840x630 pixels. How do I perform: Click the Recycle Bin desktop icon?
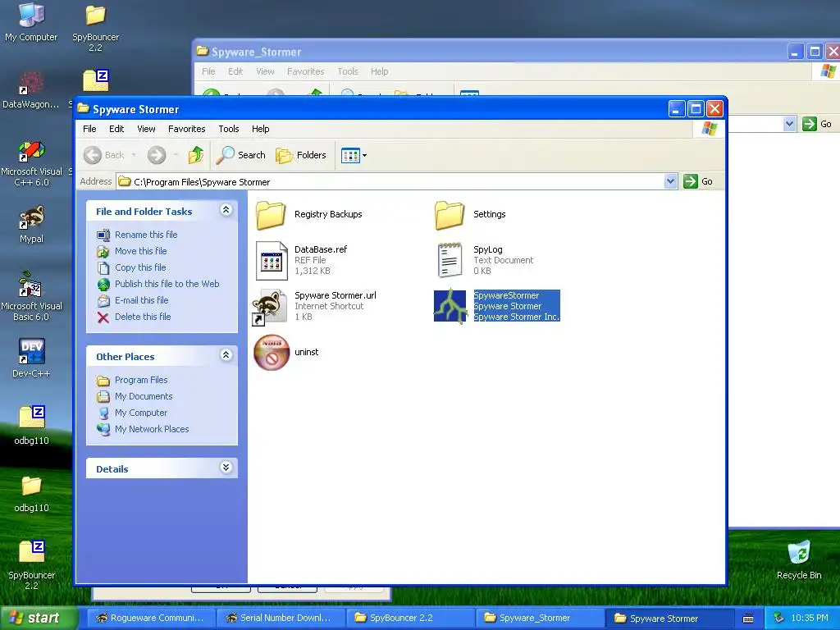point(799,553)
